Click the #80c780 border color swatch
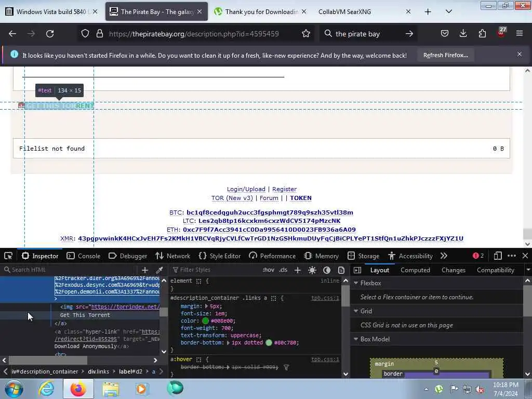The height and width of the screenshot is (399, 532). coord(269,343)
